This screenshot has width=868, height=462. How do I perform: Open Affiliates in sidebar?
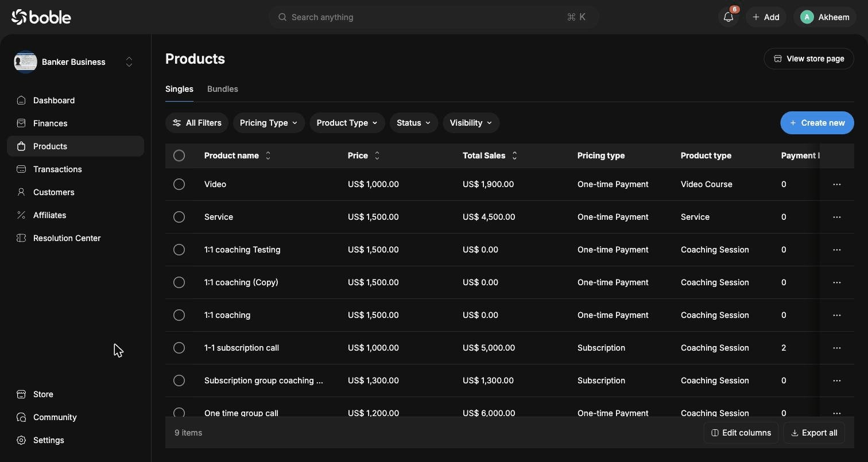(75, 215)
